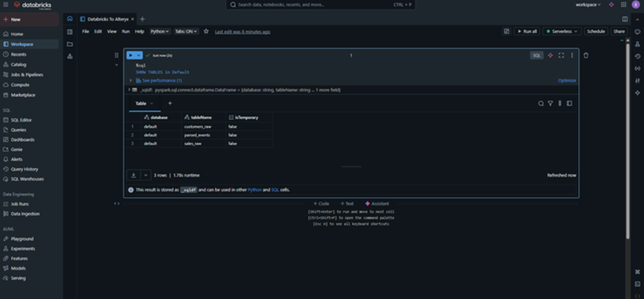Open the Last edit was 8 minutes ago link
Image resolution: width=644 pixels, height=299 pixels.
(243, 32)
